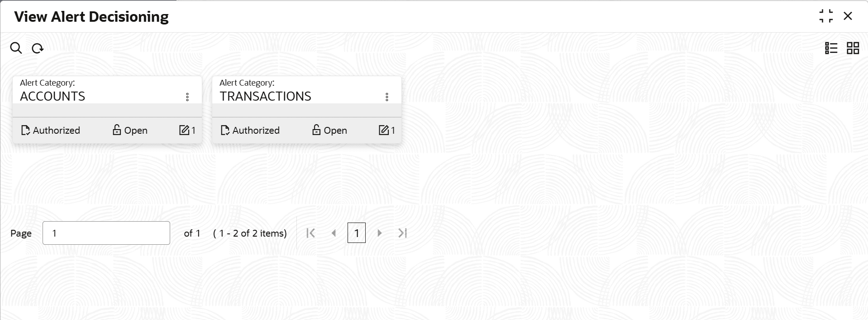This screenshot has height=320, width=868.
Task: Jump to last page
Action: click(402, 233)
